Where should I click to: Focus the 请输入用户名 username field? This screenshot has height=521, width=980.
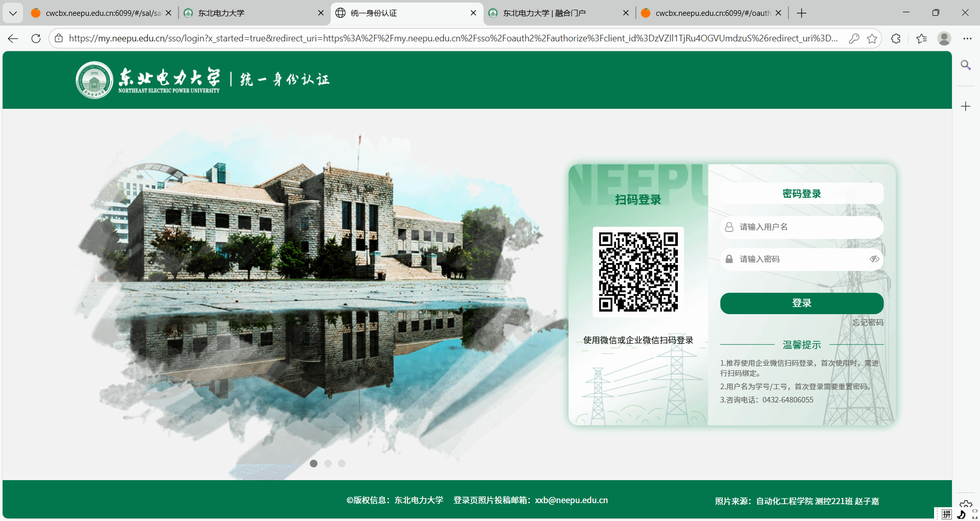(806, 227)
